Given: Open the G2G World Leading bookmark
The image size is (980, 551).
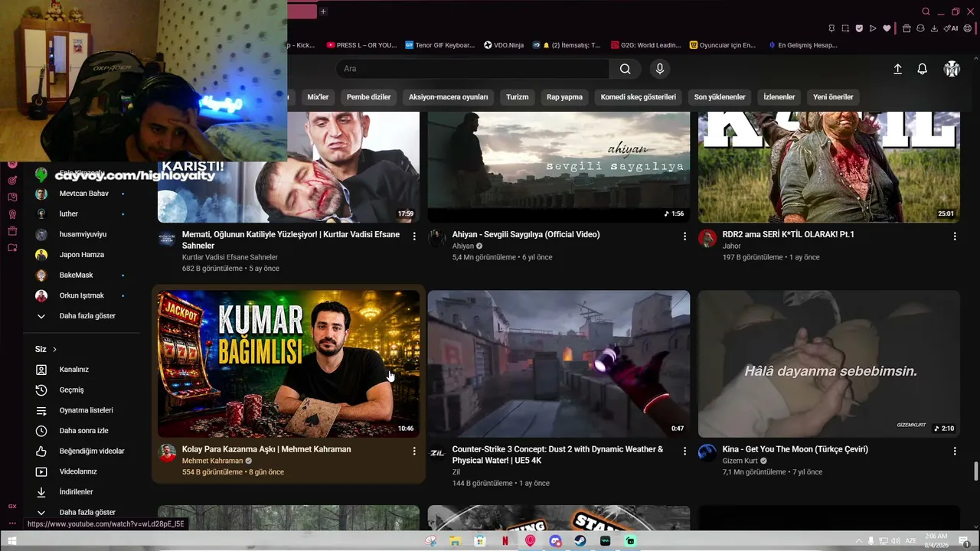Looking at the screenshot, I should 646,45.
